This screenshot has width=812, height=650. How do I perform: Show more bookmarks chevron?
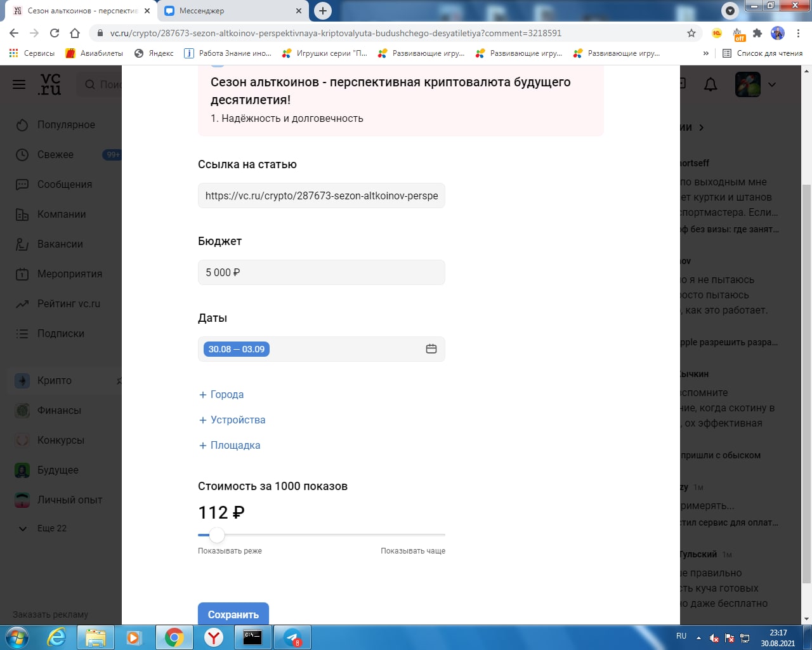(706, 53)
